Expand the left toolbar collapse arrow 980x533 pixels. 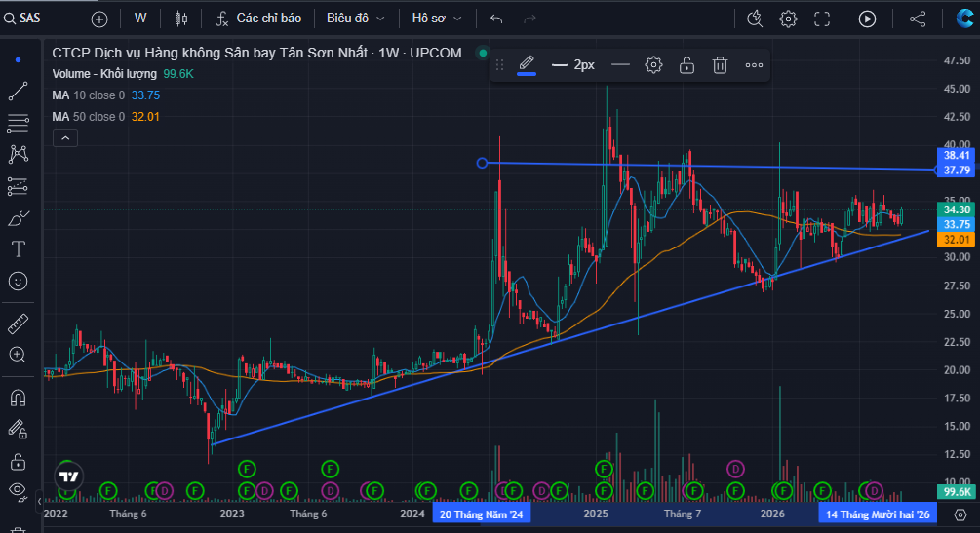point(39,500)
